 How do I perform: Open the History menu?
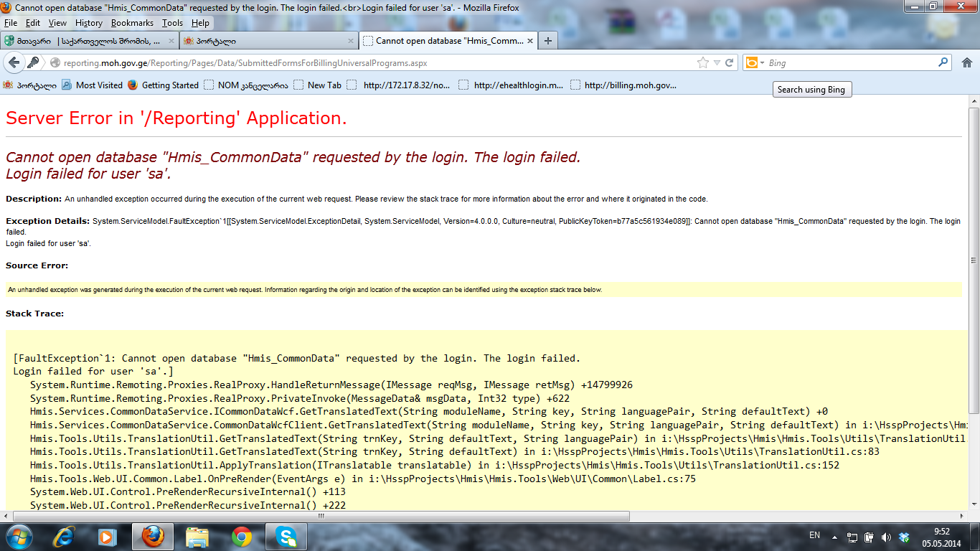coord(89,23)
